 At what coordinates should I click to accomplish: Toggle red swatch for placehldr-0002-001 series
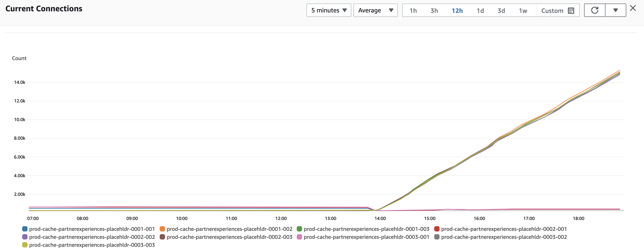(x=437, y=229)
